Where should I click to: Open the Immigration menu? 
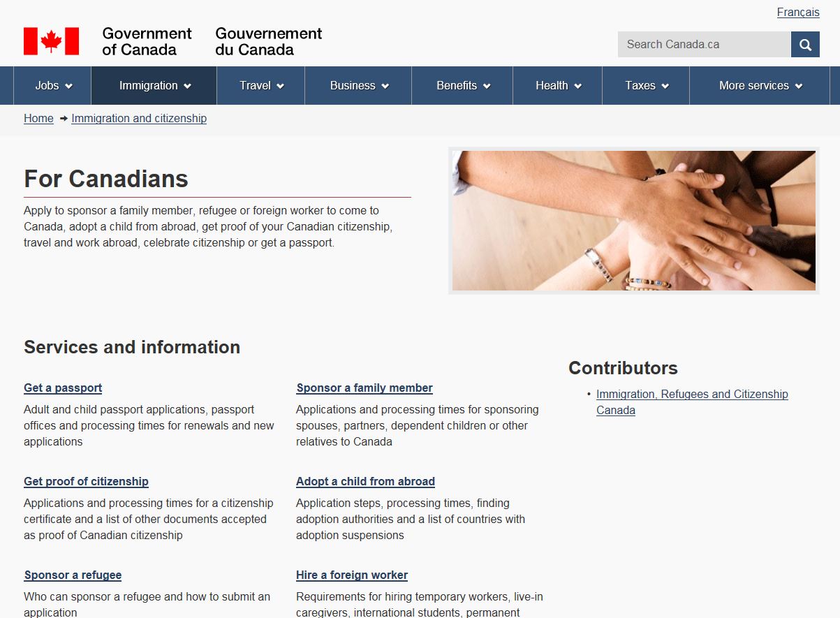tap(154, 85)
